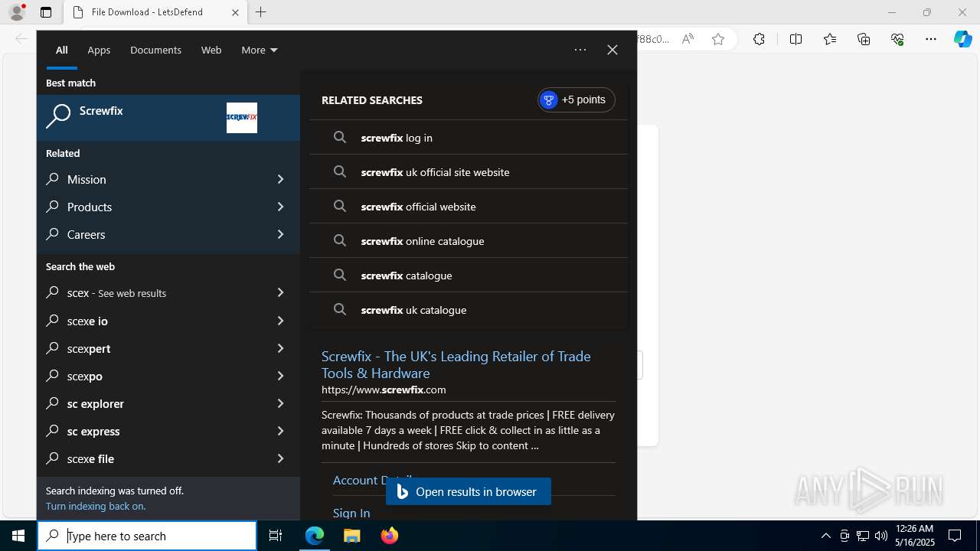
Task: Switch to the Web search tab
Action: click(x=211, y=50)
